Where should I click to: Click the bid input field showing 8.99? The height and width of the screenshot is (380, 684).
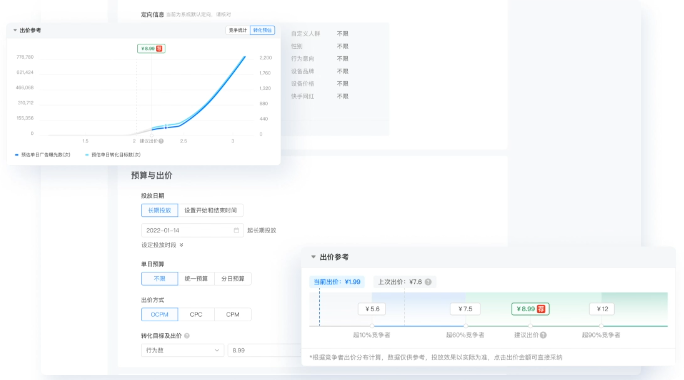pyautogui.click(x=264, y=350)
